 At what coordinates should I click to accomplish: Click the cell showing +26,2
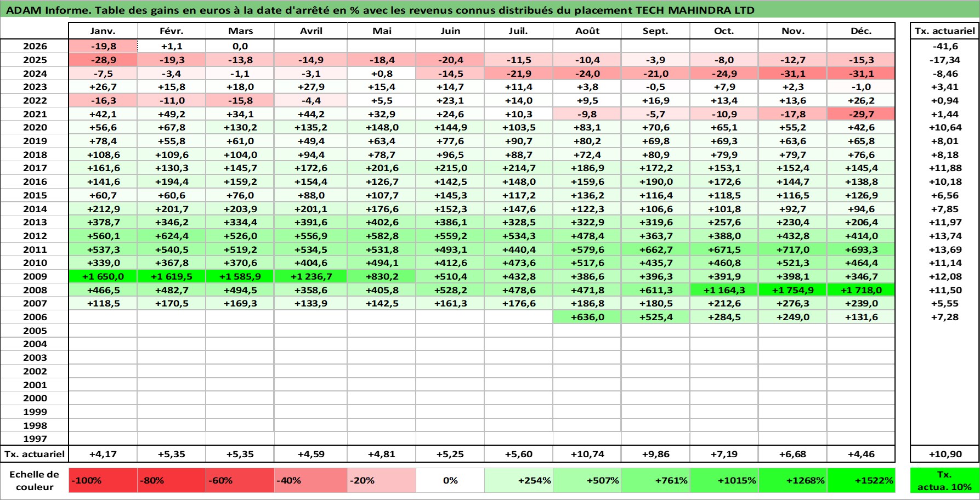click(861, 100)
